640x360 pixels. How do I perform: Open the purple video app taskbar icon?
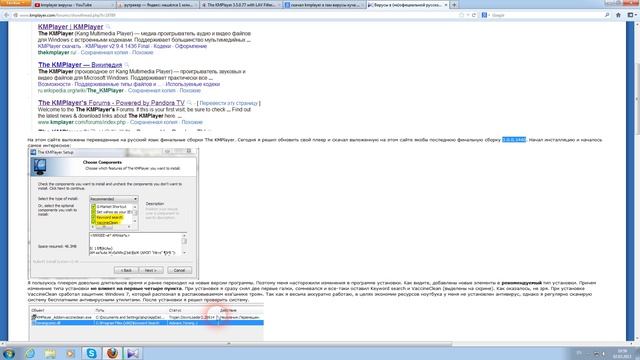(x=133, y=353)
